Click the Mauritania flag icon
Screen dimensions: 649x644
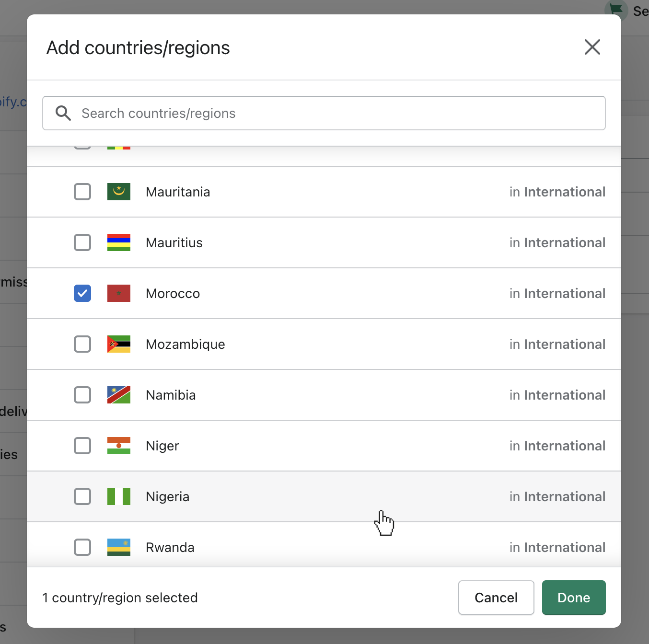pos(118,192)
